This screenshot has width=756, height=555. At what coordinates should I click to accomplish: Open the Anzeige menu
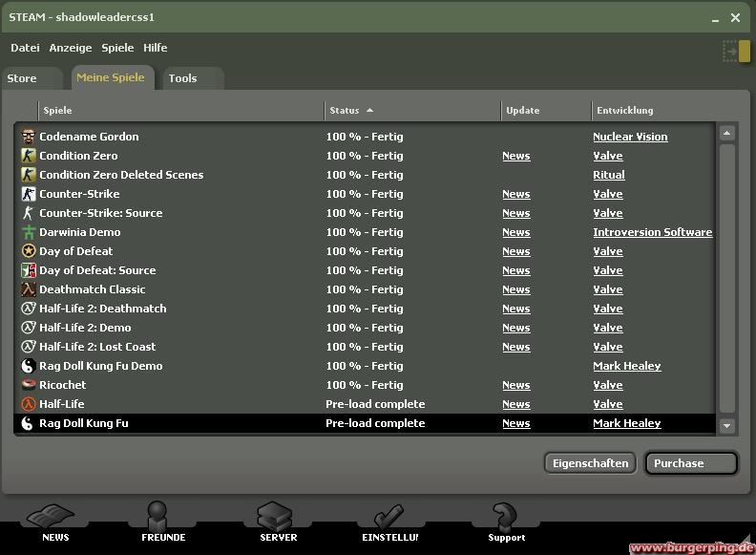pyautogui.click(x=71, y=48)
